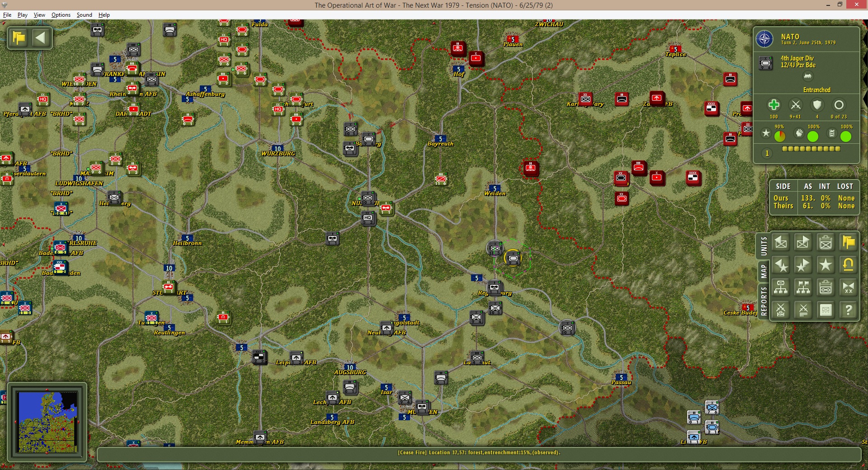
Task: Click green readiness circle beside fist icon
Action: tap(813, 136)
